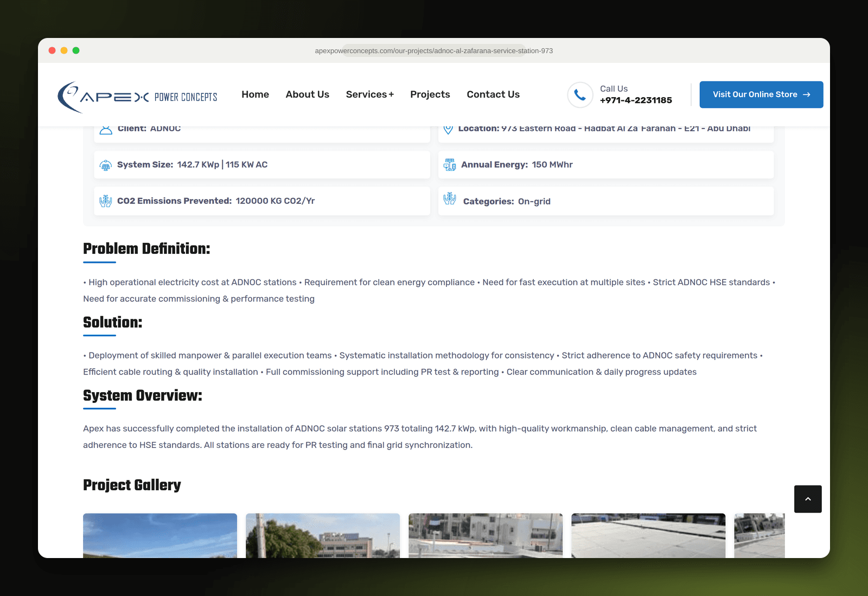The width and height of the screenshot is (868, 596).
Task: Click the categories hands icon
Action: [x=450, y=198]
